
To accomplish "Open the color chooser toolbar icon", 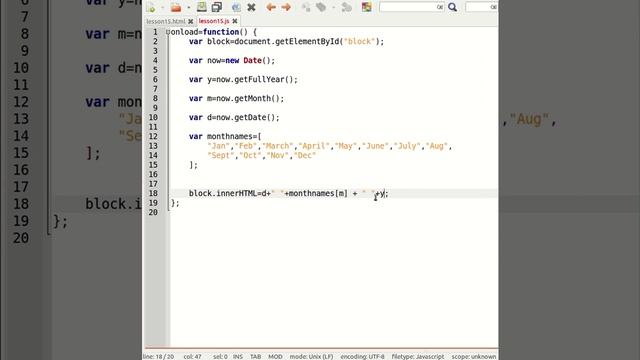I will (367, 7).
